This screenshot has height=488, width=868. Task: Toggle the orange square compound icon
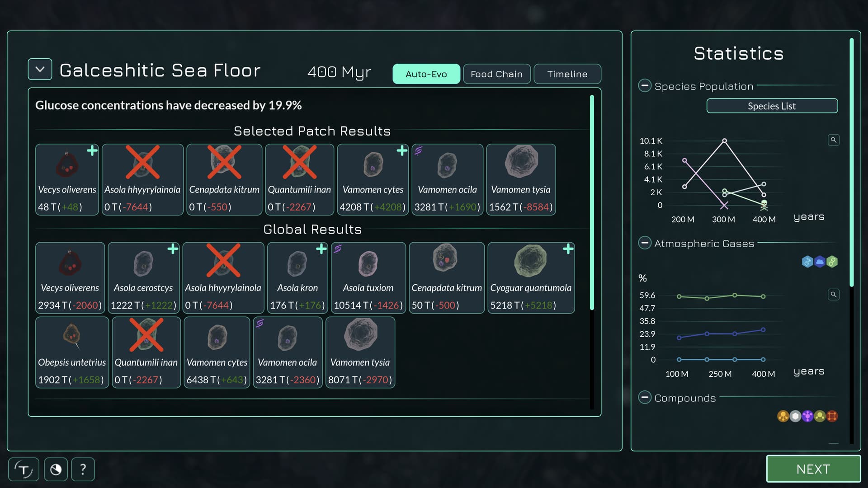tap(832, 416)
